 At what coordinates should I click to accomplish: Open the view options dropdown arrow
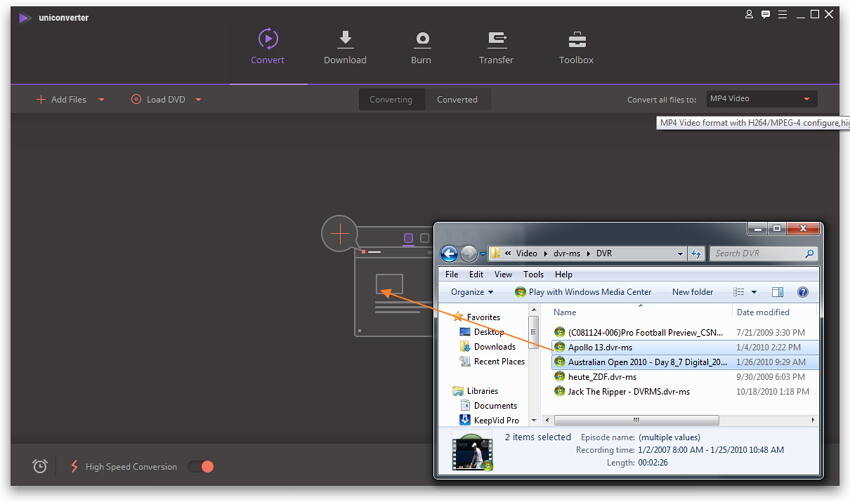(754, 292)
